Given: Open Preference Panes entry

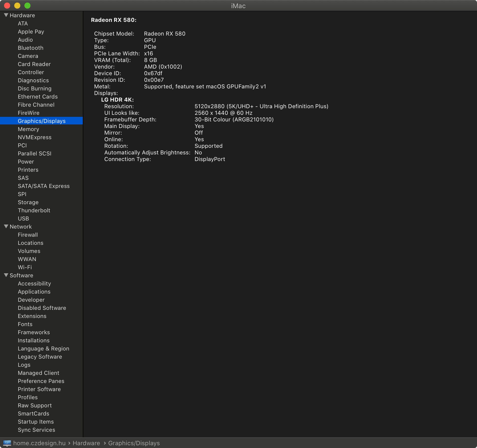Looking at the screenshot, I should click(41, 381).
